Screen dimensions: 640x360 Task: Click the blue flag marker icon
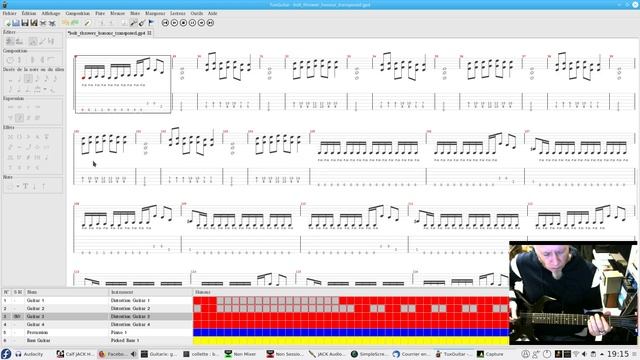[x=151, y=23]
